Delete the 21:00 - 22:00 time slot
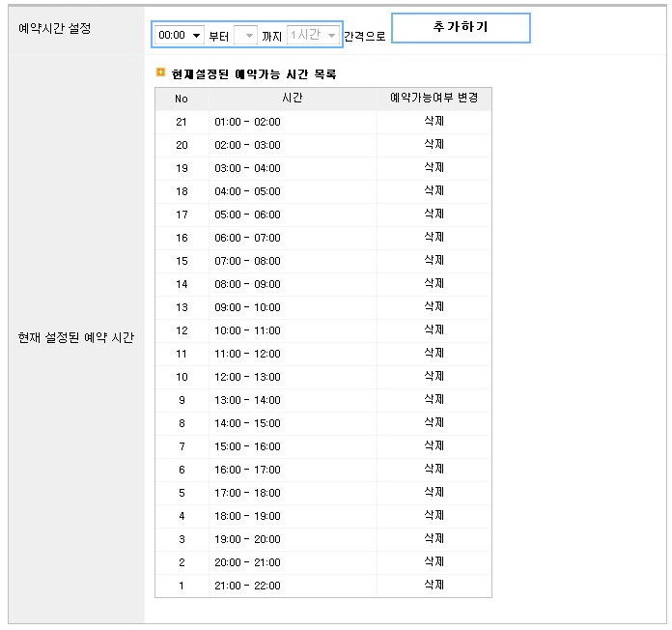Screen dimensions: 672x630 click(x=434, y=585)
